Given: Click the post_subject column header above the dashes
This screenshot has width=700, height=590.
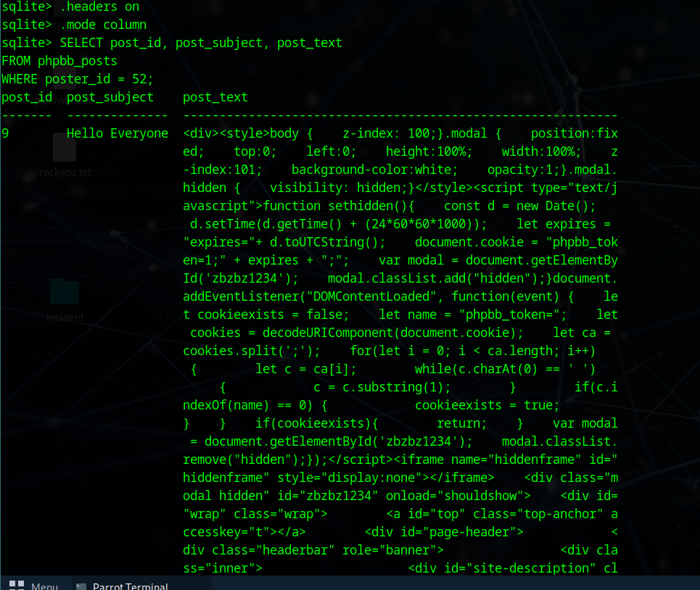Looking at the screenshot, I should coord(110,97).
